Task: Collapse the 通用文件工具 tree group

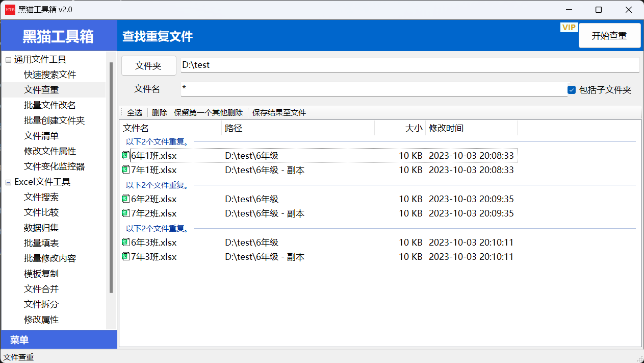Action: (8, 60)
